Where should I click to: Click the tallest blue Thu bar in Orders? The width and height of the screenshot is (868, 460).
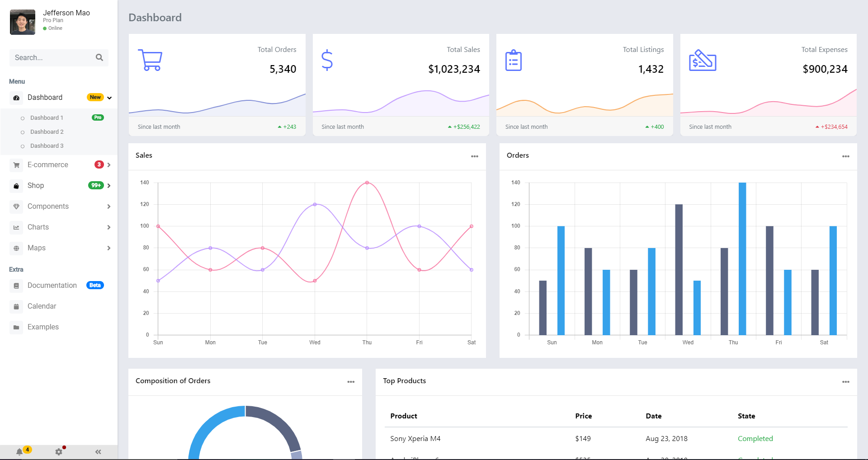click(x=742, y=258)
